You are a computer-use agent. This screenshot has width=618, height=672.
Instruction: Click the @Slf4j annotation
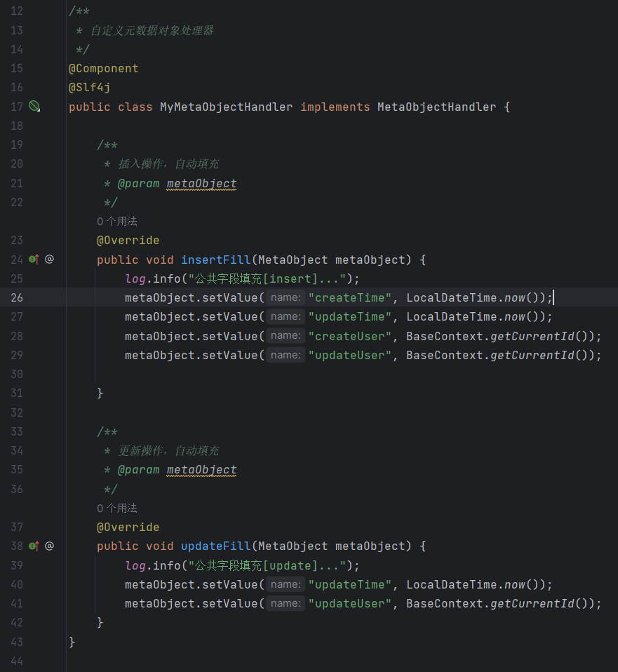[90, 88]
